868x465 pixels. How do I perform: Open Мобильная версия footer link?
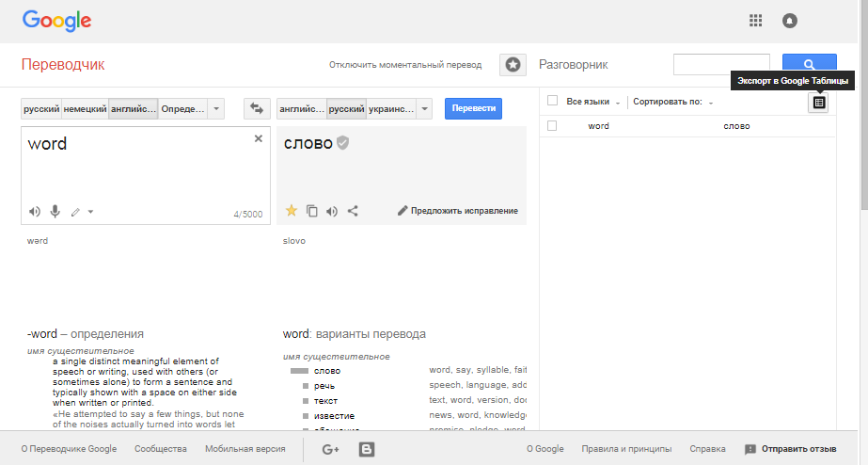click(x=245, y=449)
